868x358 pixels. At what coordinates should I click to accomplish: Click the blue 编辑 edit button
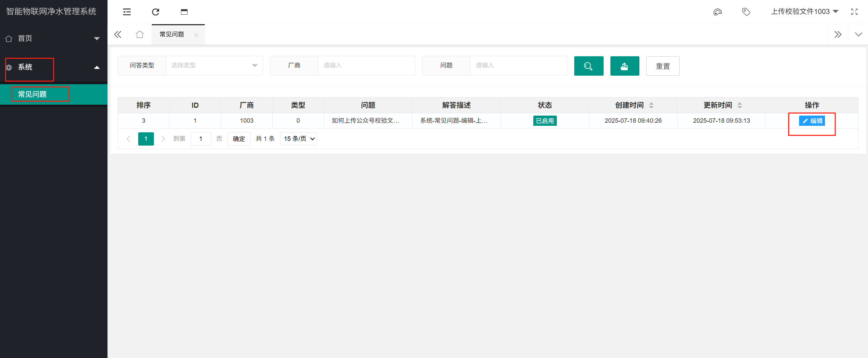click(x=812, y=121)
